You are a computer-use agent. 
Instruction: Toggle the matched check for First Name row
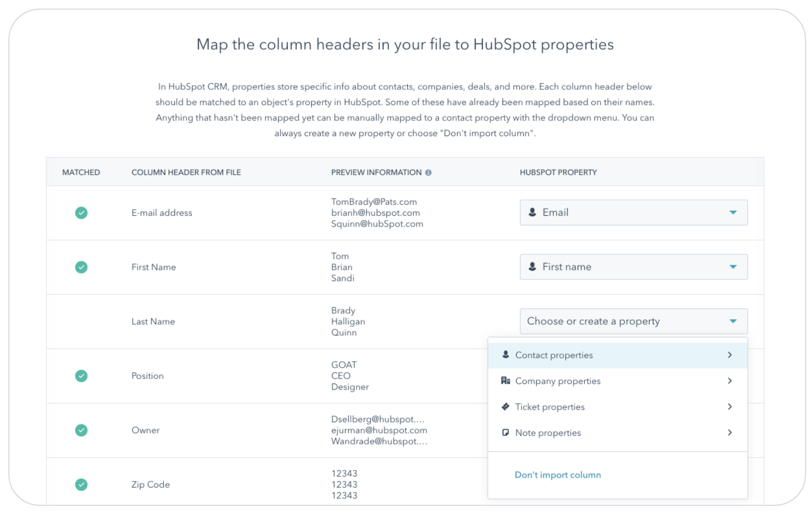coord(81,267)
